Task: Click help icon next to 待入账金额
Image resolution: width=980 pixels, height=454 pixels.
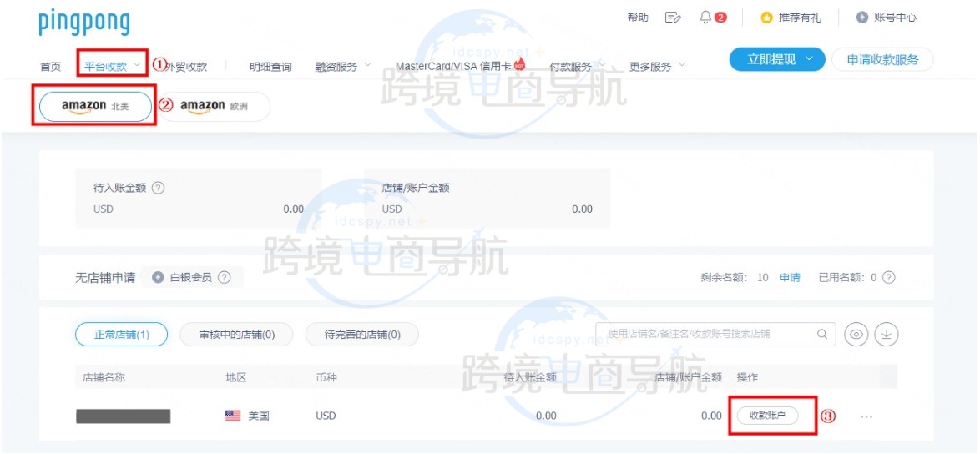Action: point(158,188)
